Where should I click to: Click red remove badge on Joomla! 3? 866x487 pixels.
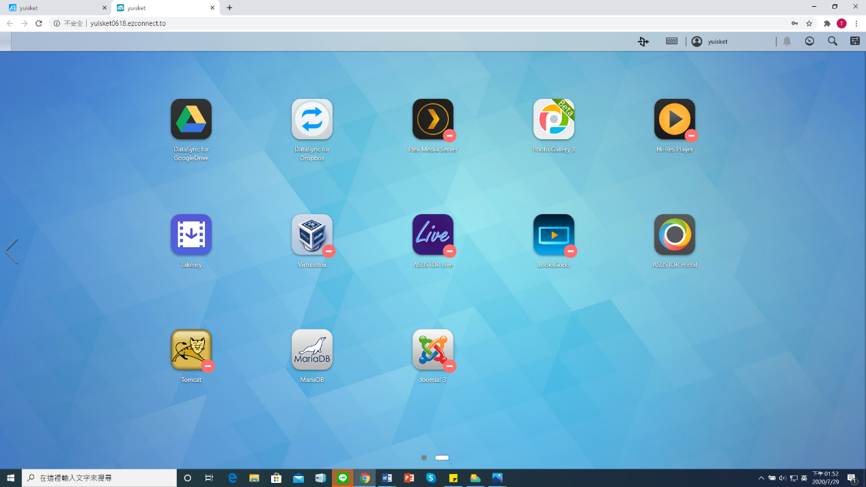(x=450, y=366)
